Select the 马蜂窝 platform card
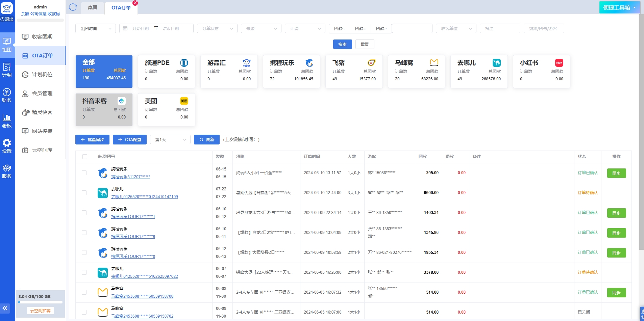 coord(417,72)
